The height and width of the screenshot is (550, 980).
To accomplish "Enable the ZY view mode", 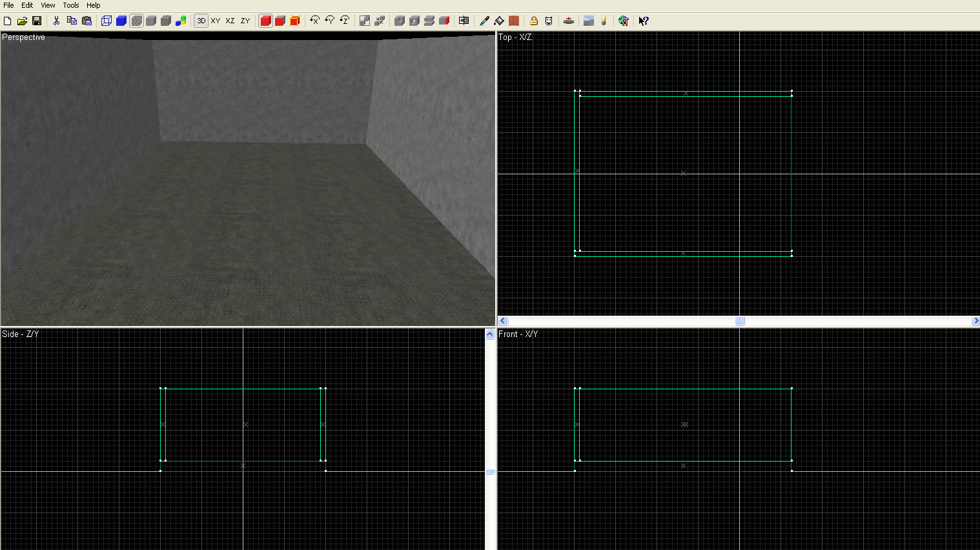I will point(245,21).
